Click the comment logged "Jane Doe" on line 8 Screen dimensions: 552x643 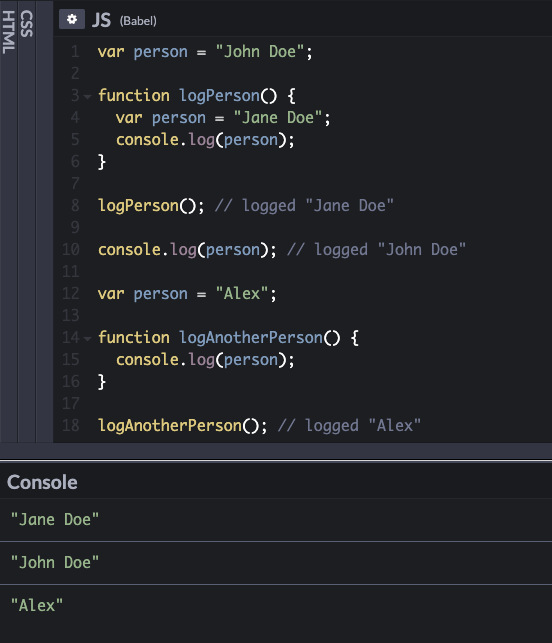coord(304,206)
